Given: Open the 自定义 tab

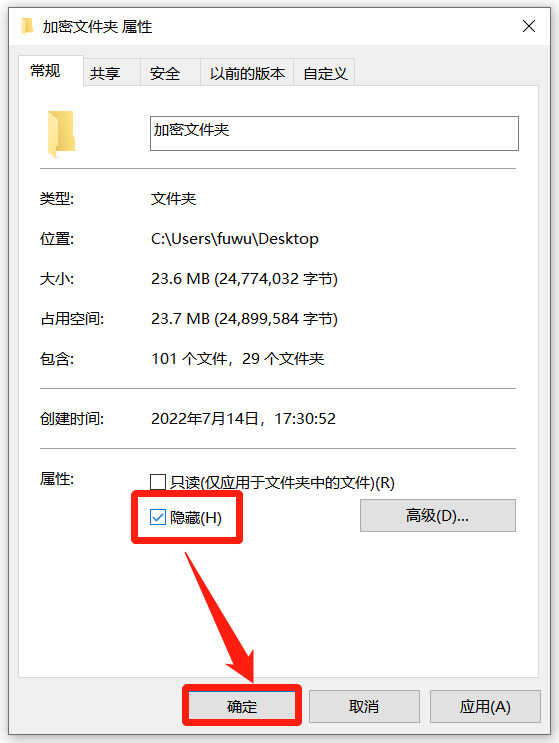Looking at the screenshot, I should [325, 73].
